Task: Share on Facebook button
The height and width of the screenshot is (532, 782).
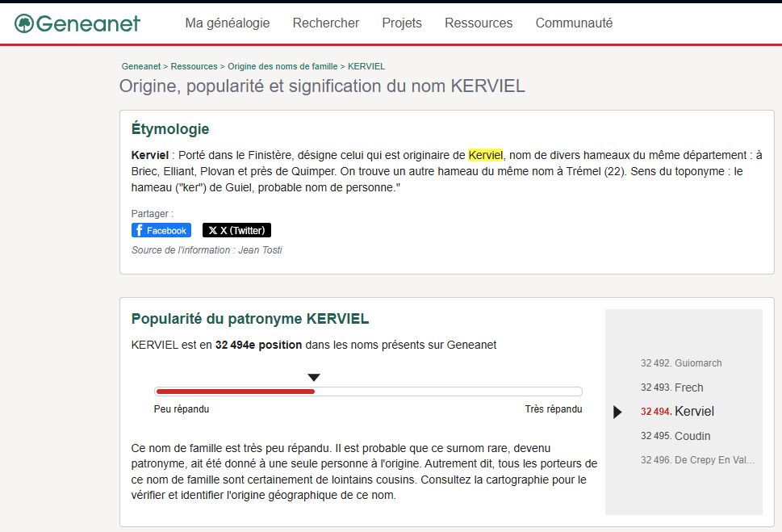Action: pos(161,230)
